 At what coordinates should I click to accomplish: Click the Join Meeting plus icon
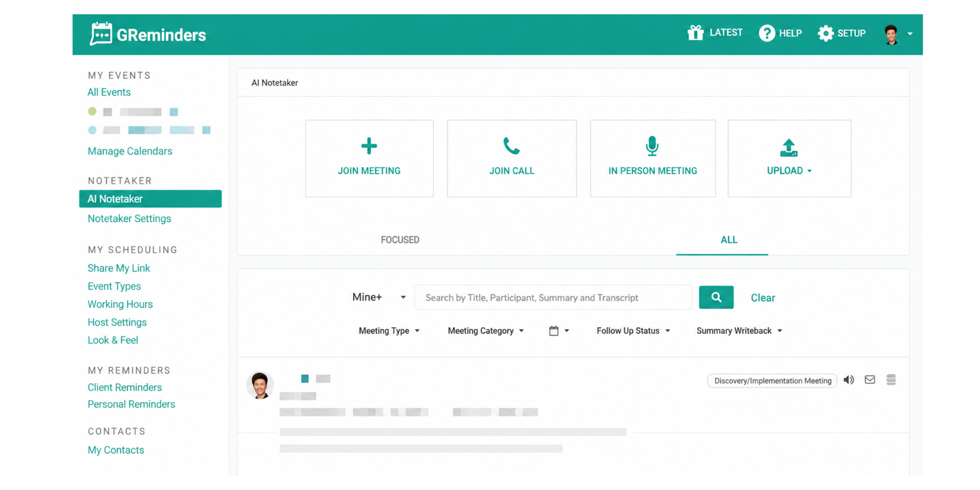tap(369, 146)
